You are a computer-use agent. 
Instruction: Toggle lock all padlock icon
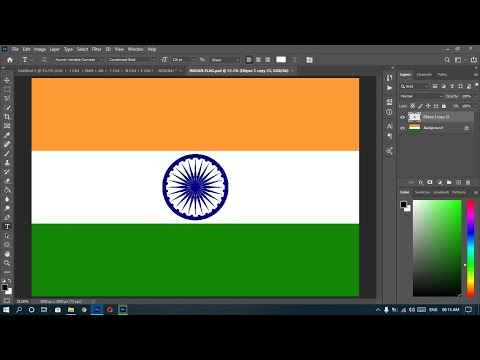point(444,106)
